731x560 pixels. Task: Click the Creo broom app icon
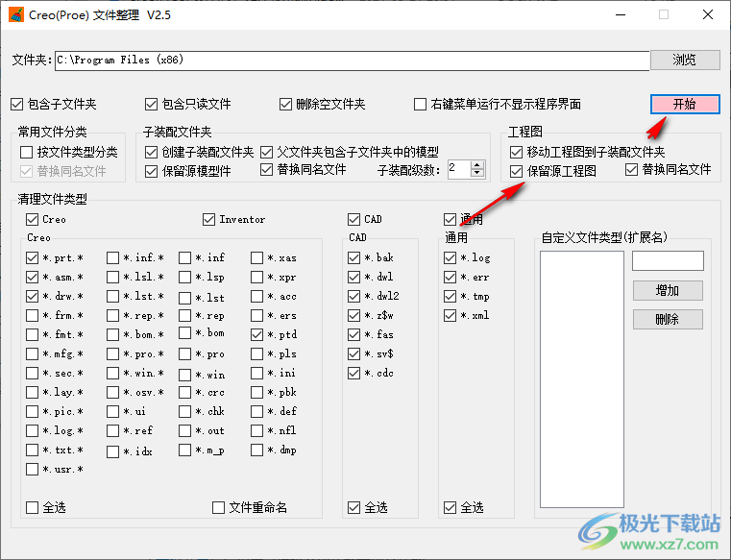pyautogui.click(x=16, y=15)
